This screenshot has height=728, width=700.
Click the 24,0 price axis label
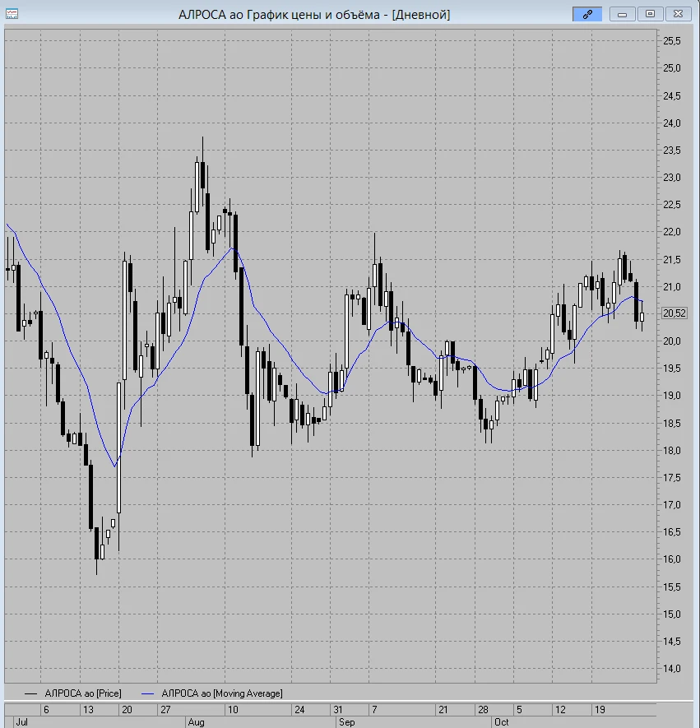coord(672,123)
